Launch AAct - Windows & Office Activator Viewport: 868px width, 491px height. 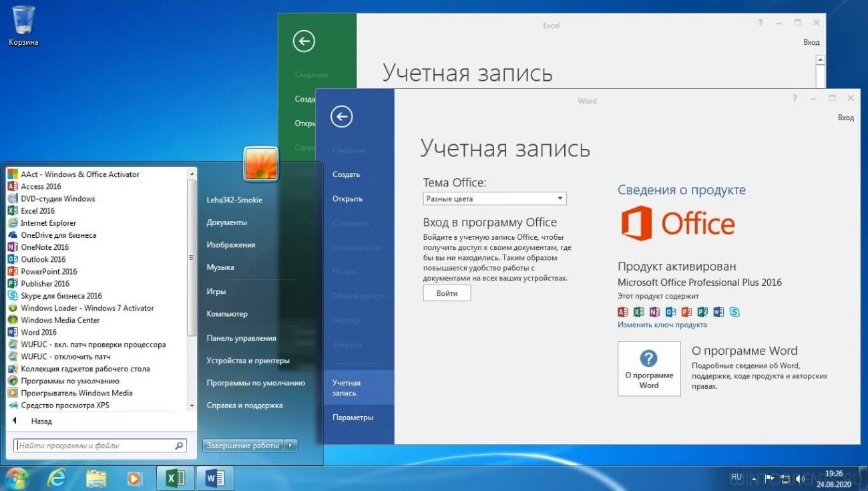click(79, 174)
